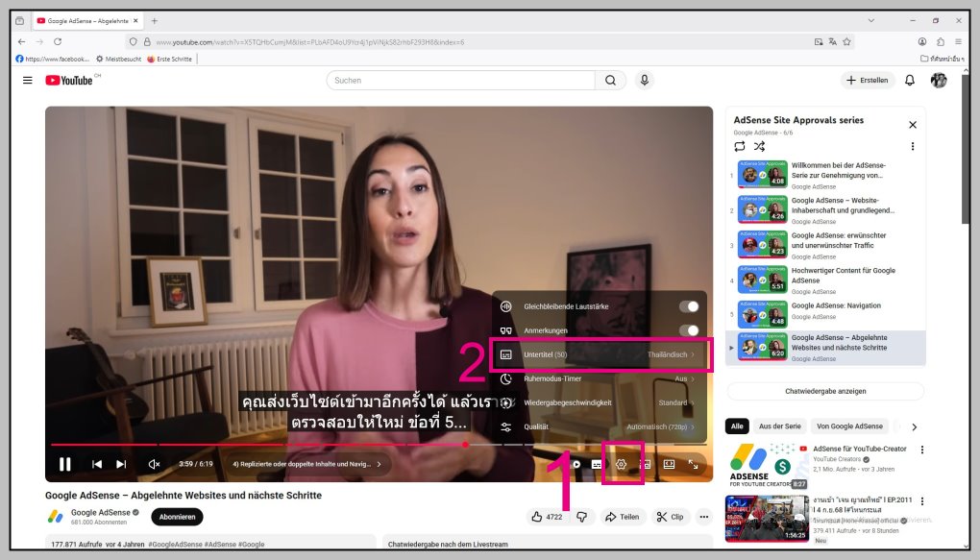Like the video (4722)

547,517
